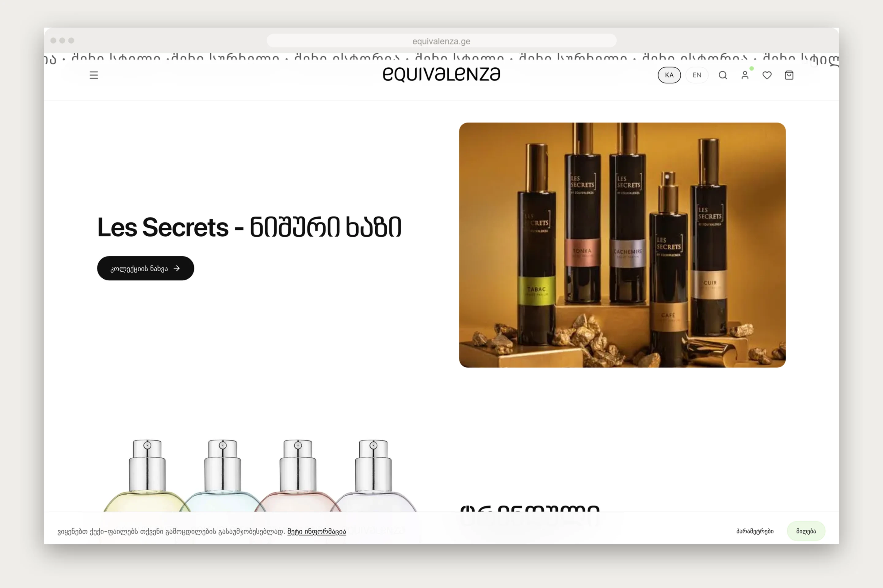Image resolution: width=883 pixels, height=588 pixels.
Task: Select the yellow perfume bottle
Action: [x=147, y=475]
